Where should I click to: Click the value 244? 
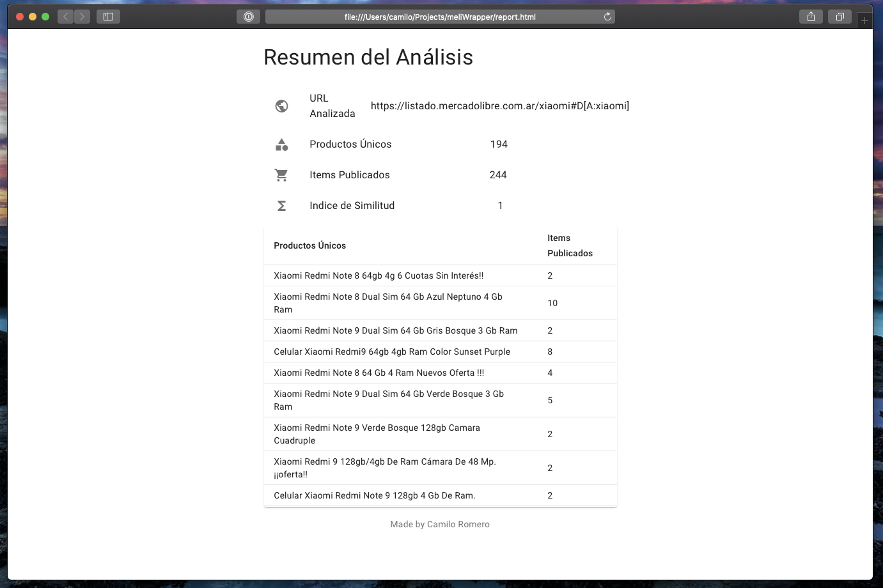(498, 175)
